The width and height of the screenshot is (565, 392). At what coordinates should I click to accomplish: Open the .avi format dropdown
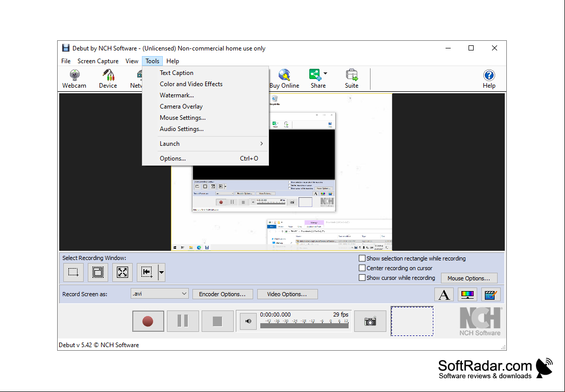[160, 294]
